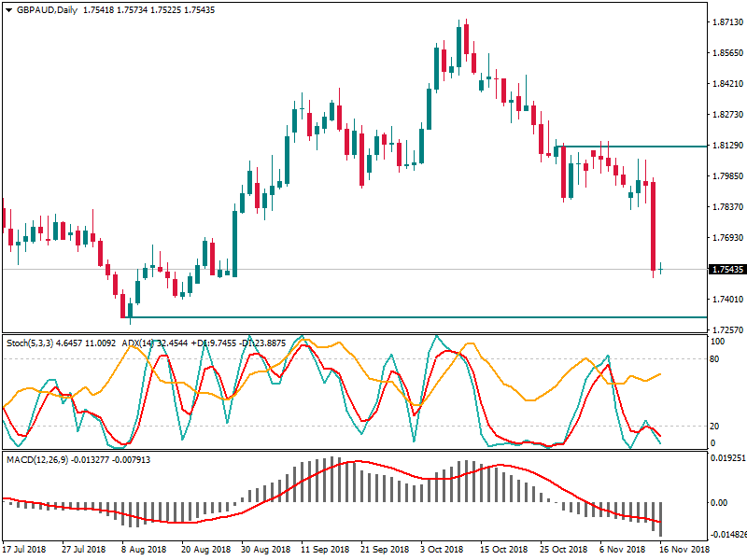Click the 20 Aug 2018 date label
The width and height of the screenshot is (747, 560).
point(205,550)
